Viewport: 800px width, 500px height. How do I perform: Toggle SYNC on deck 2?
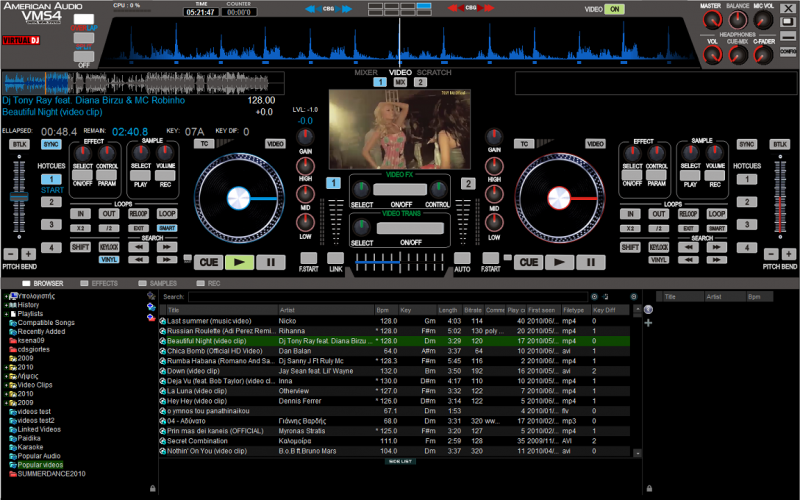tap(746, 144)
